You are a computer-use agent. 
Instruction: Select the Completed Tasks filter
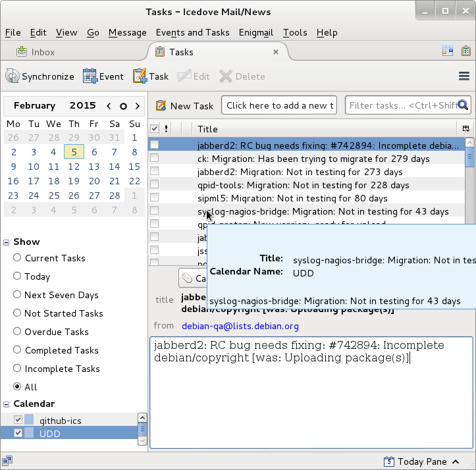(x=17, y=350)
